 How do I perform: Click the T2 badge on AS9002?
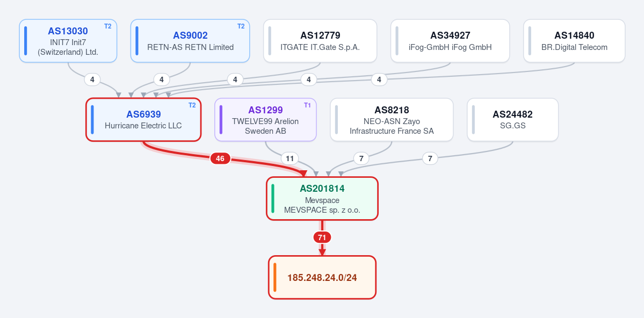click(x=241, y=26)
